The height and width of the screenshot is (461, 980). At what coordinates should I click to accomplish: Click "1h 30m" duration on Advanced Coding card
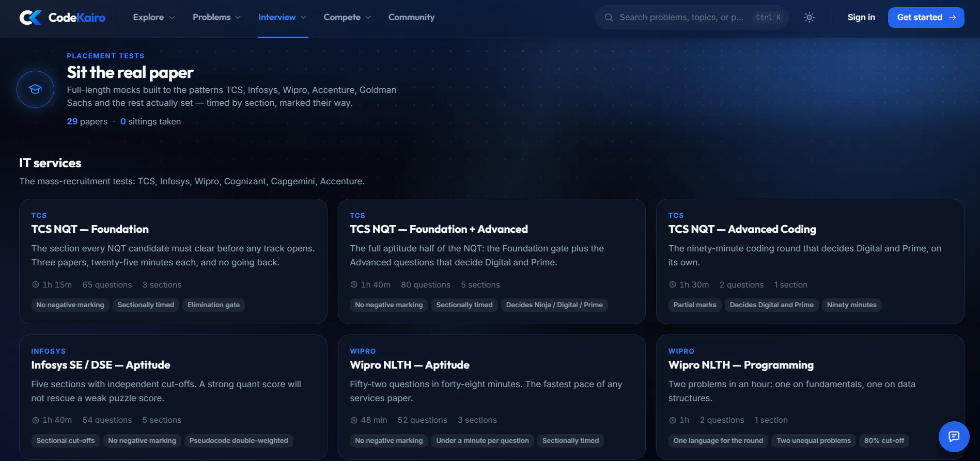click(694, 285)
